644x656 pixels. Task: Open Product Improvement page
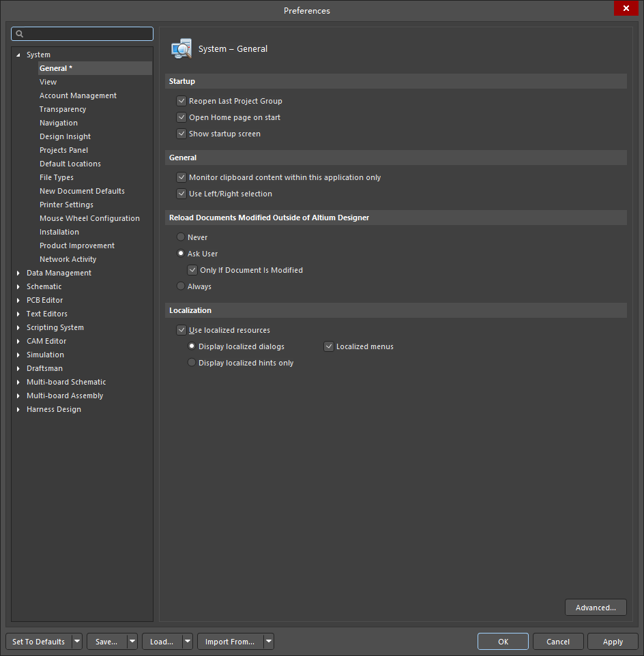77,245
